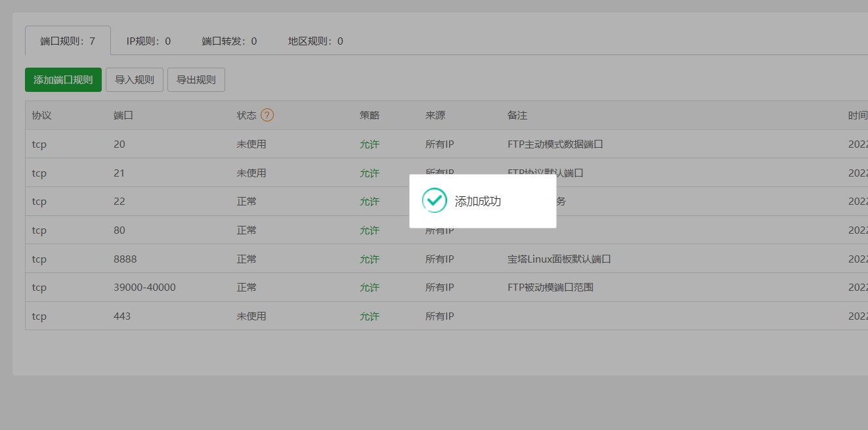Select the 地区规则 tab
The height and width of the screenshot is (430, 868).
(x=315, y=41)
